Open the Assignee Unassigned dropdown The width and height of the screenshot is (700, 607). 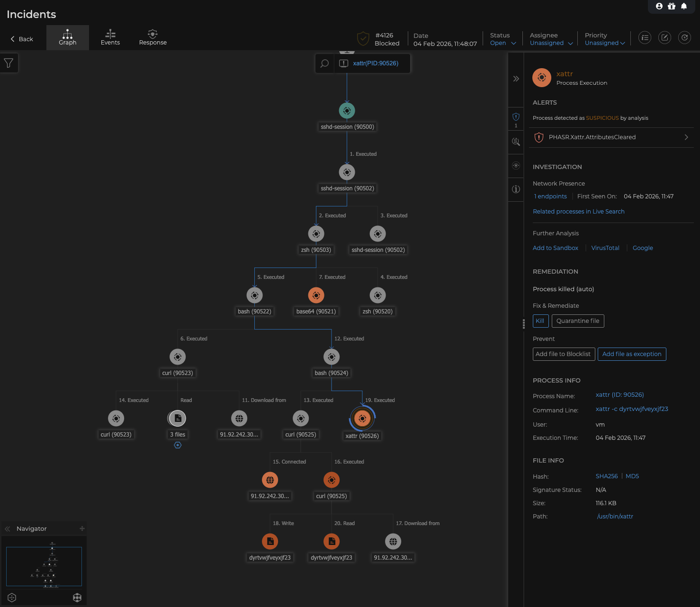point(550,43)
